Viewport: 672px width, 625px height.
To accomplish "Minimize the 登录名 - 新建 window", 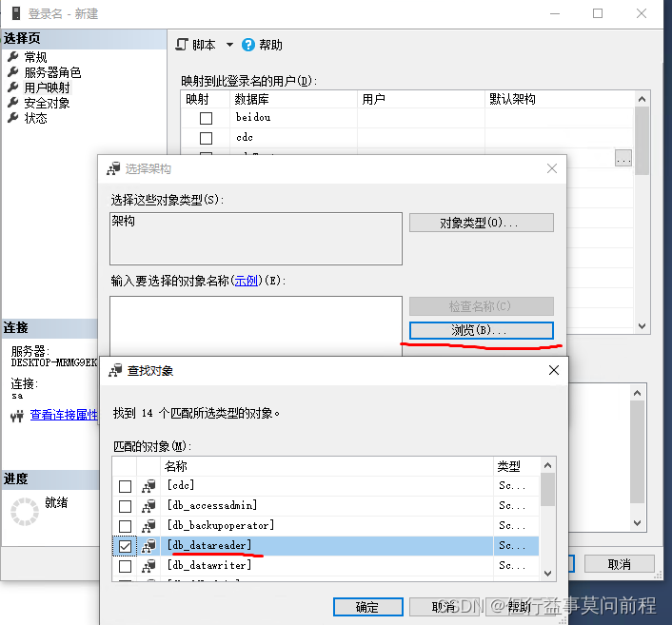I will tap(555, 13).
